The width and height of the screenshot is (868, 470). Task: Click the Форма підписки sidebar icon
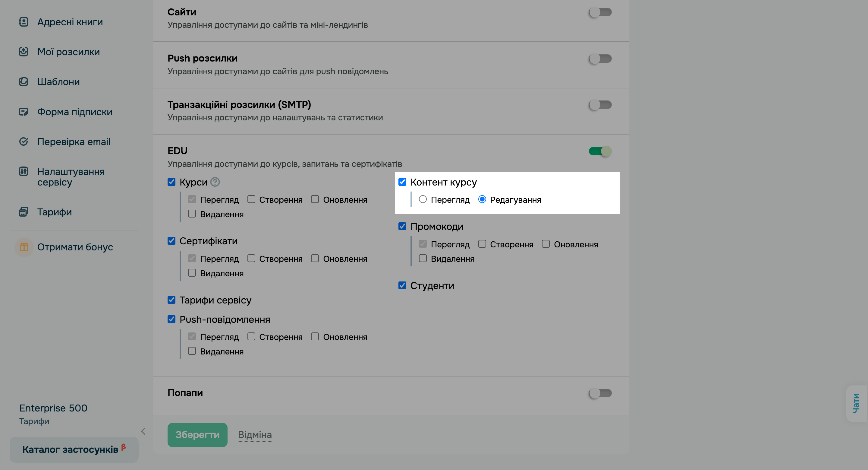24,112
